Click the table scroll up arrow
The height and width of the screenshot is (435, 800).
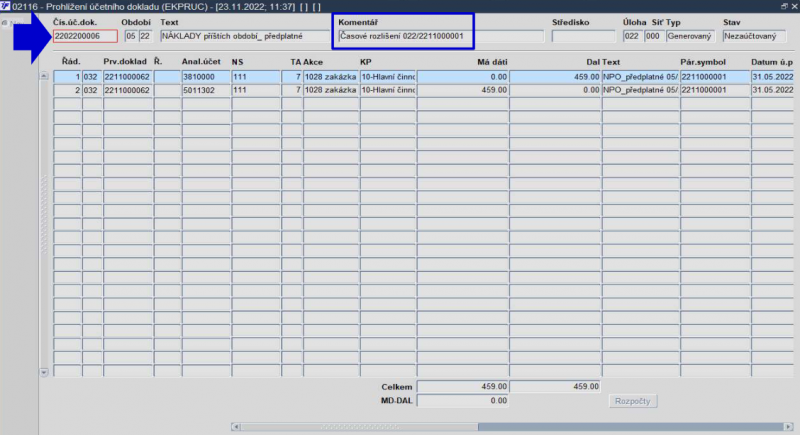coord(44,76)
